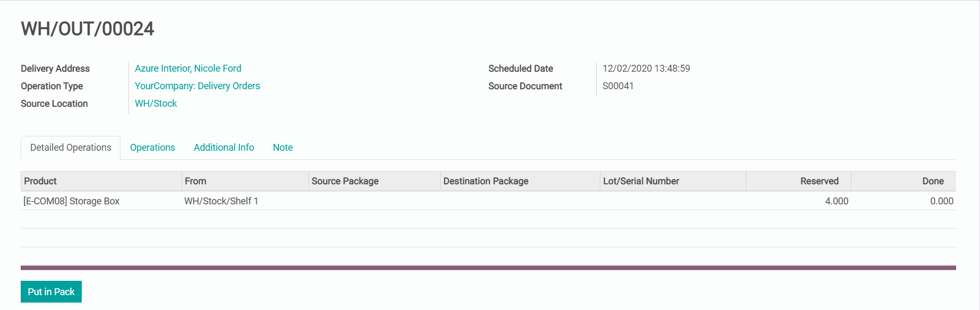This screenshot has width=980, height=310.
Task: Switch to the Detailed Operations tab
Action: pos(71,148)
